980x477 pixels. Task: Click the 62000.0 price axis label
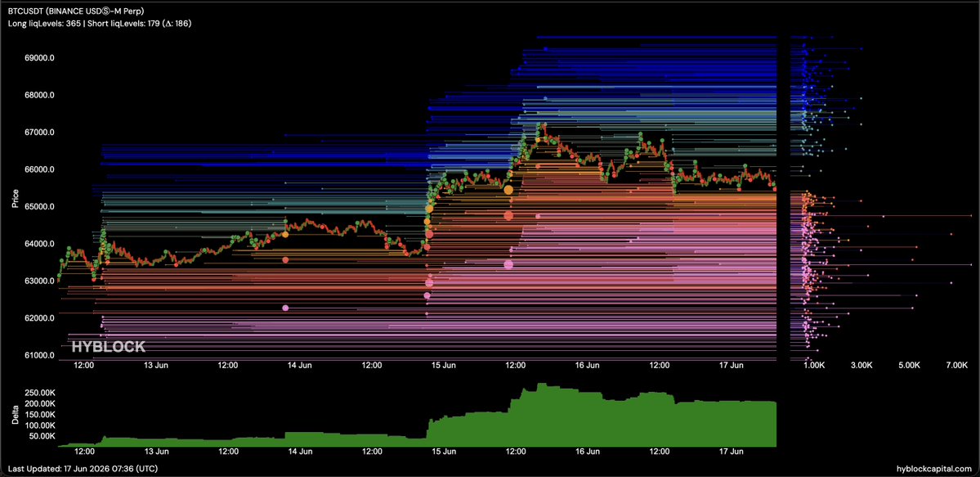tap(39, 318)
